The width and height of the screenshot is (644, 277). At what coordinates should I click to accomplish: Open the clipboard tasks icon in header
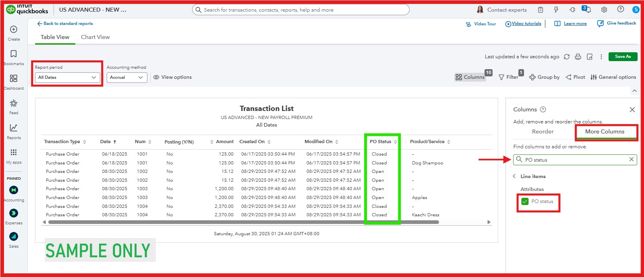540,10
